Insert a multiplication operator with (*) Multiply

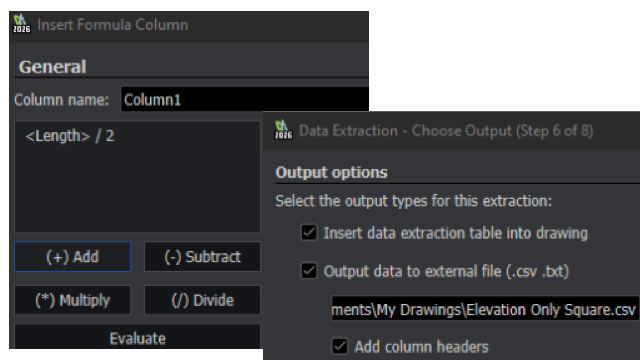click(x=73, y=300)
